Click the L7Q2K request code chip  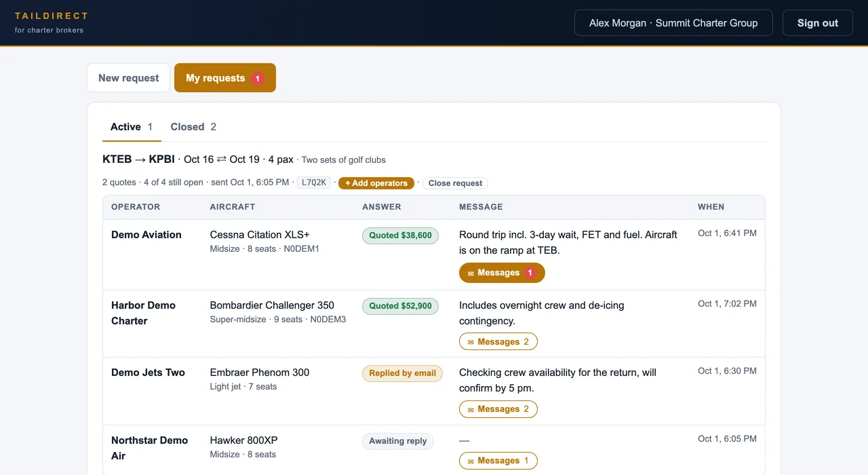(314, 183)
